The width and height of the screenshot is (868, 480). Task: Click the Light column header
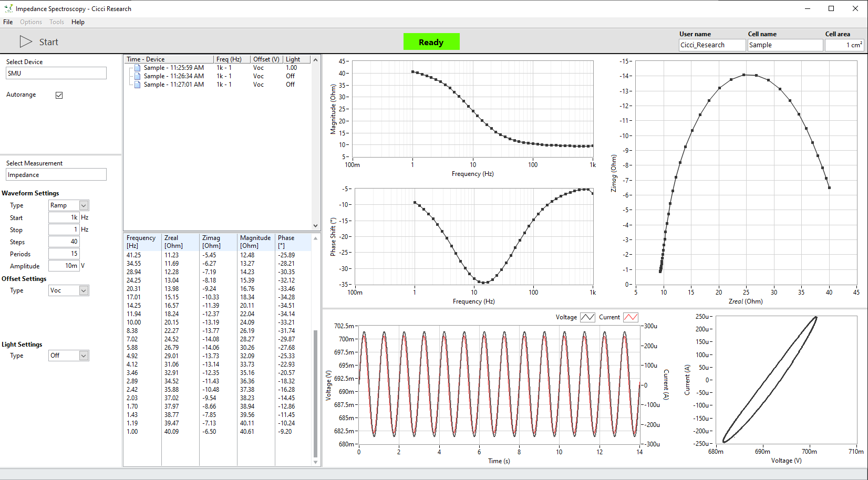297,59
